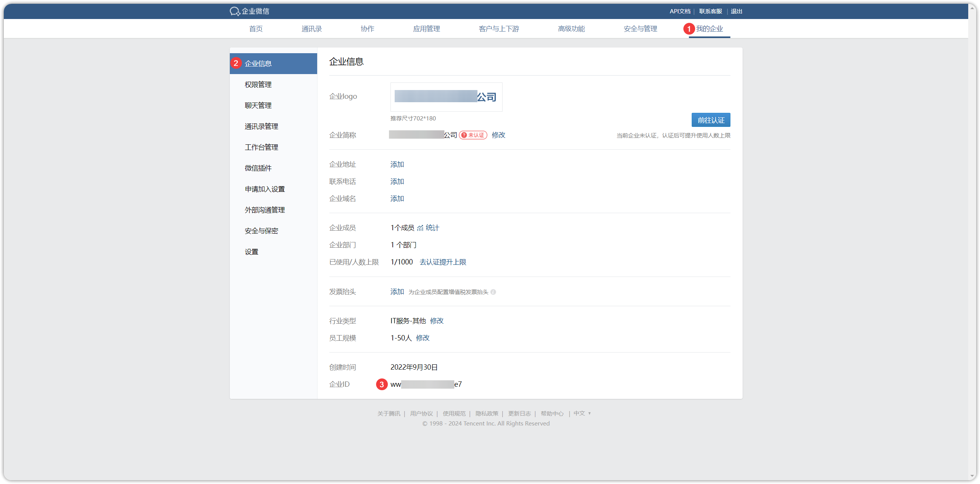Open 关于腾讯 footer link
Screen dimensions: 980x484
[389, 414]
